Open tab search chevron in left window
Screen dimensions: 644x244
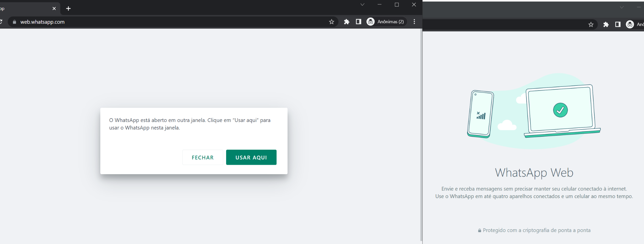tap(362, 4)
